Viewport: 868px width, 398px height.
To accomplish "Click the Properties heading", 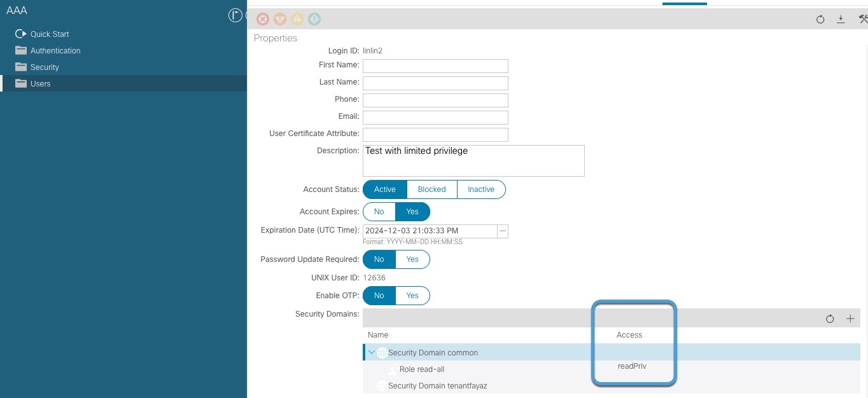I will tap(276, 38).
